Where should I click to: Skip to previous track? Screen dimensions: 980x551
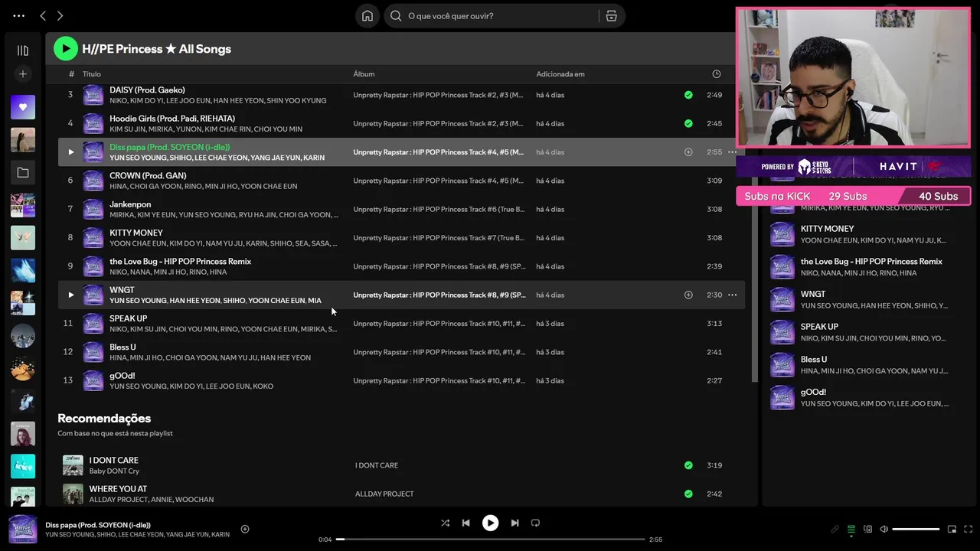tap(465, 523)
